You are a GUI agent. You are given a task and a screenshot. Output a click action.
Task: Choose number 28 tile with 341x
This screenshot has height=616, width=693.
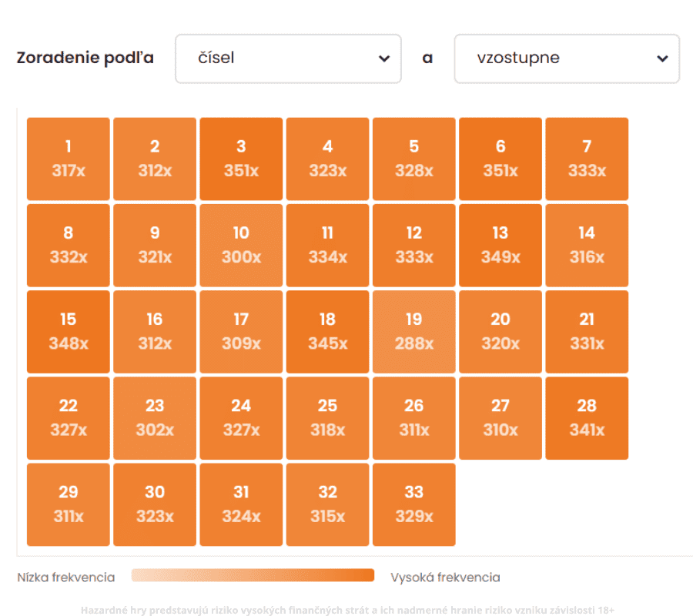587,418
